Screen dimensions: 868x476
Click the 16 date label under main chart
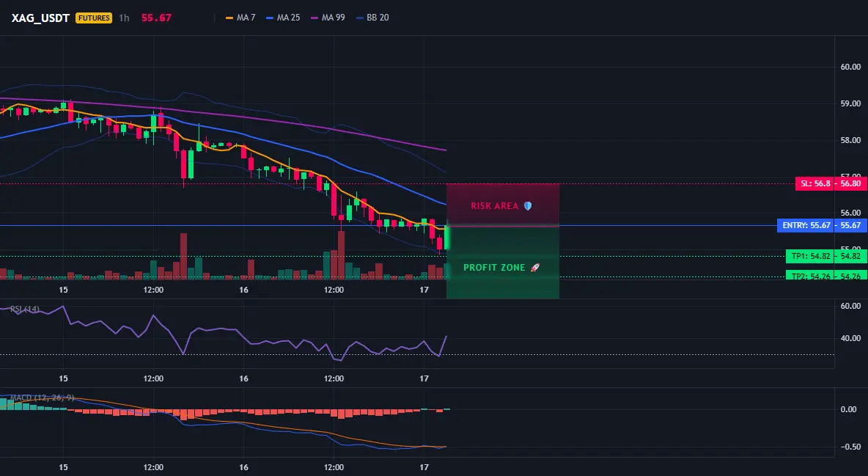tap(243, 290)
